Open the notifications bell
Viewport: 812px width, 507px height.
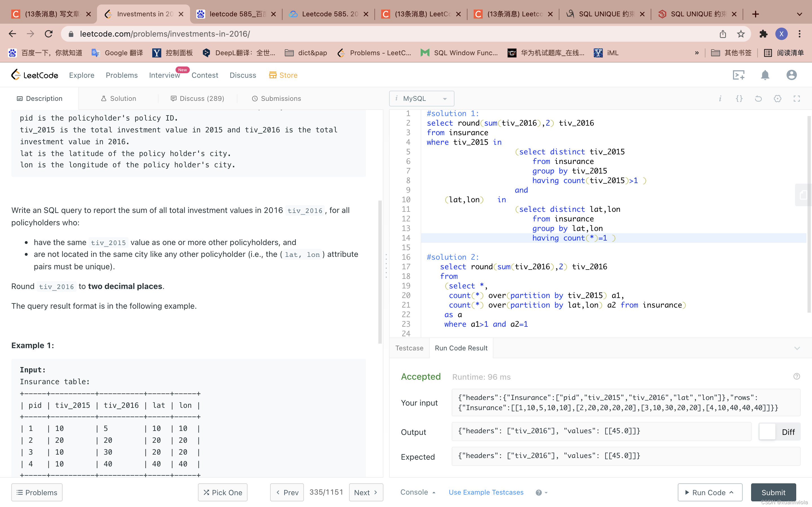coord(765,75)
